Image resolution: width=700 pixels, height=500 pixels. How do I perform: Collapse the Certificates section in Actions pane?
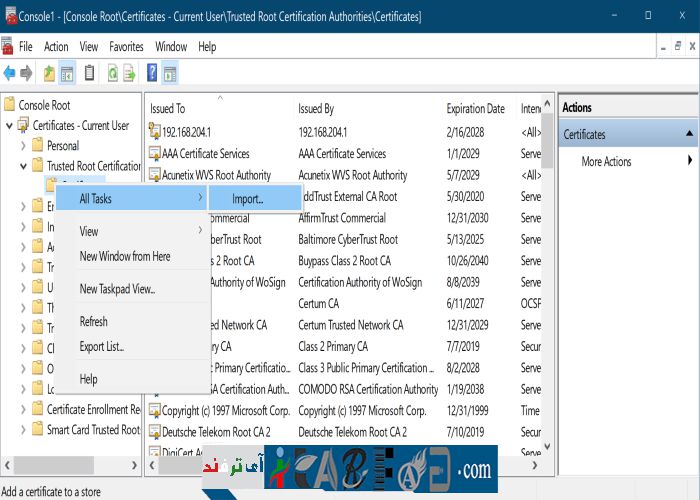click(689, 134)
